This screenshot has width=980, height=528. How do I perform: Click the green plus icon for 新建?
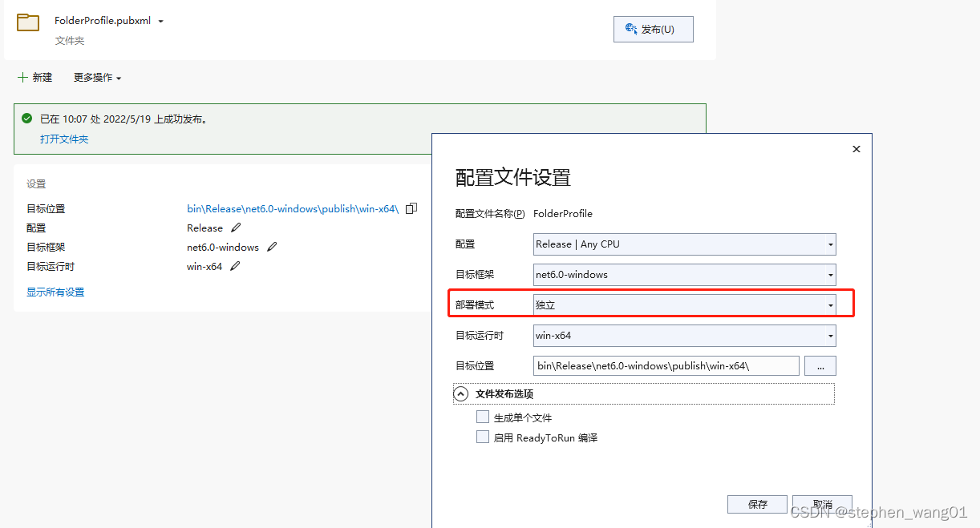point(20,77)
